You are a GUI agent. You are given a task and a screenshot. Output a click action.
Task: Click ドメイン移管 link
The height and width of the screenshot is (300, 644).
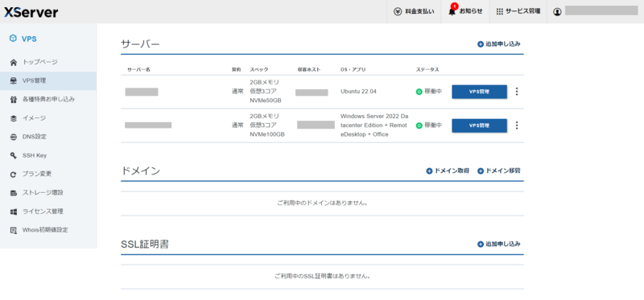503,171
